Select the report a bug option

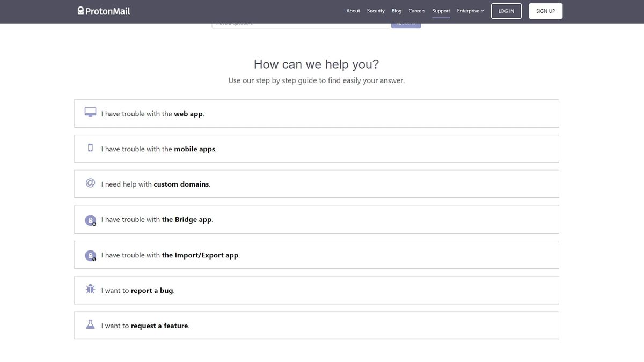pyautogui.click(x=316, y=290)
